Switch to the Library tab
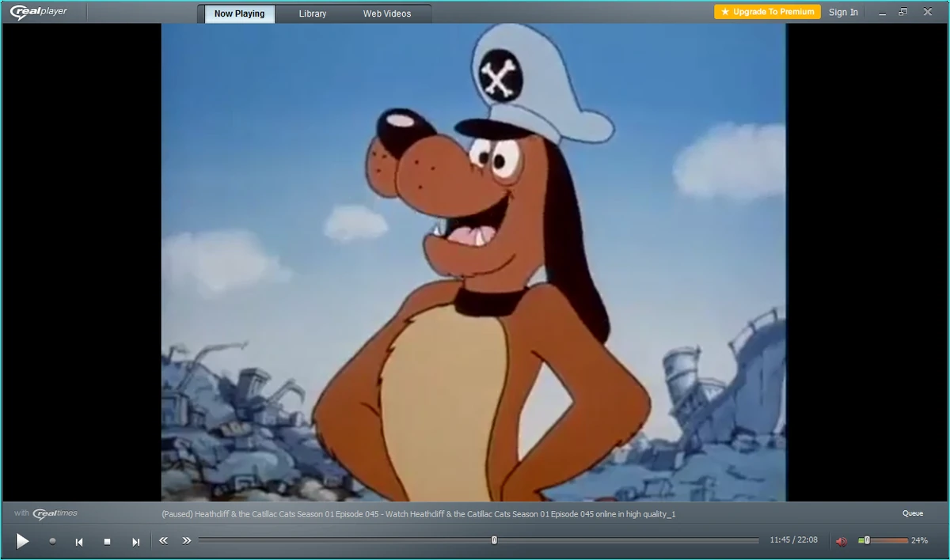 click(312, 13)
